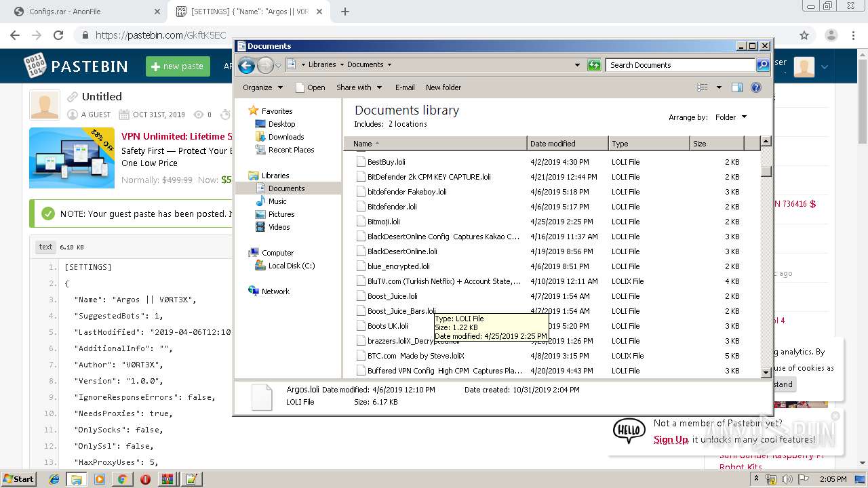The image size is (868, 488).
Task: Select bitdefender Fakeboy.loli file
Action: pos(407,192)
